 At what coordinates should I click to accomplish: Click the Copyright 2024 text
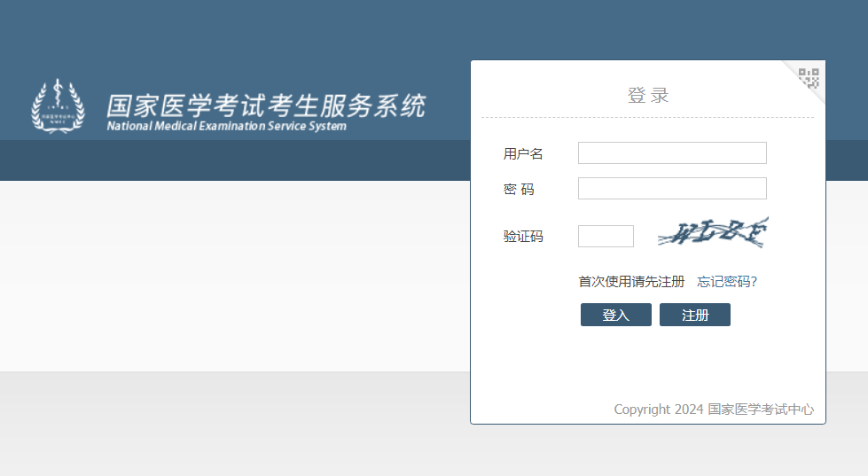tap(658, 410)
